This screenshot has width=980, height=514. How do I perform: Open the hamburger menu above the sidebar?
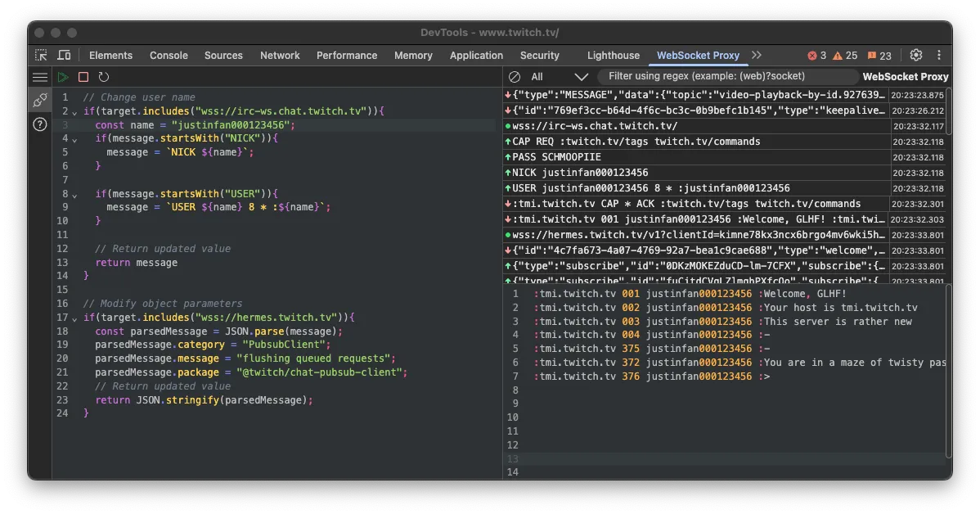(39, 77)
